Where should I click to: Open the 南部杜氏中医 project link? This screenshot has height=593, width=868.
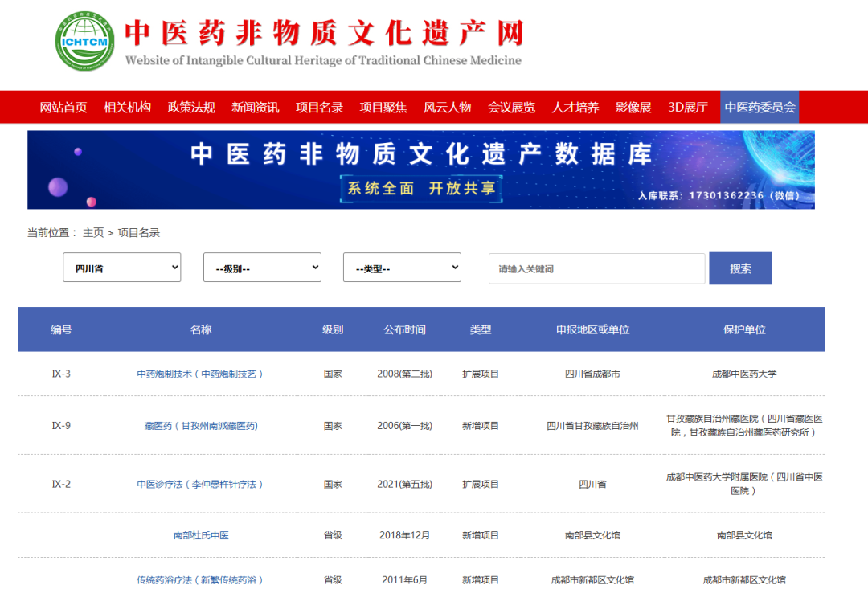pos(201,535)
